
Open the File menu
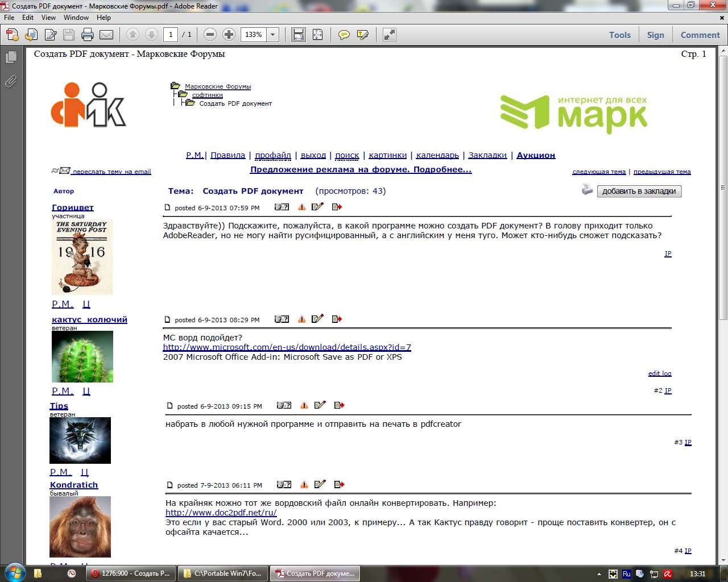(9, 18)
